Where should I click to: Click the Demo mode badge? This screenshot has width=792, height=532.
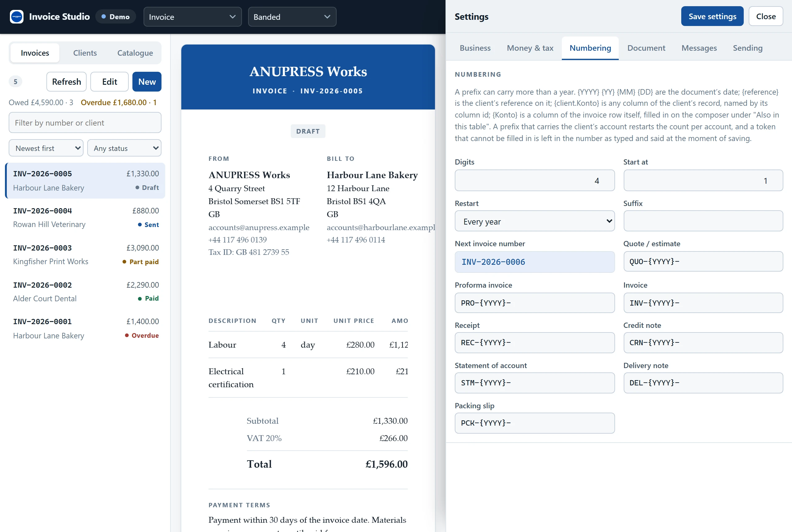116,17
